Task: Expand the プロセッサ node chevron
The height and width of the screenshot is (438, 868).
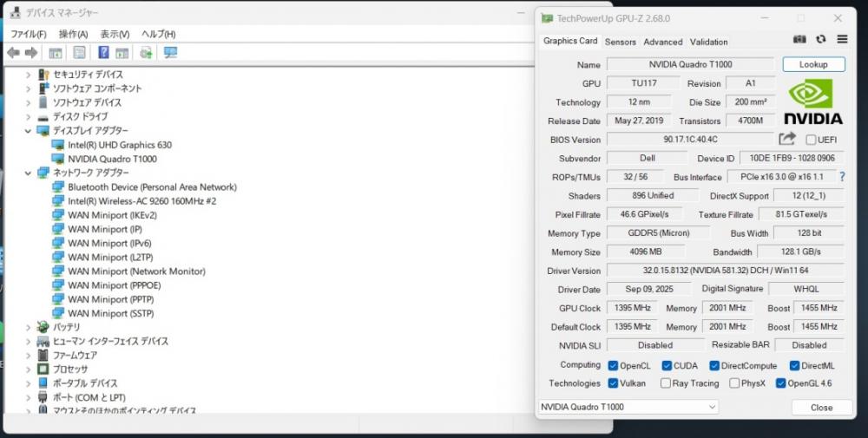Action: [29, 369]
